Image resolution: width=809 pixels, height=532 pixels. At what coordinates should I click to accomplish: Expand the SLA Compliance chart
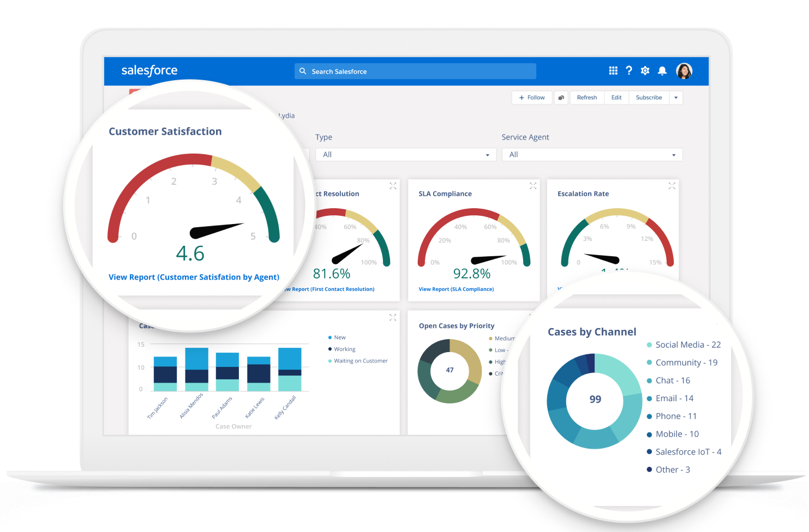pyautogui.click(x=533, y=186)
